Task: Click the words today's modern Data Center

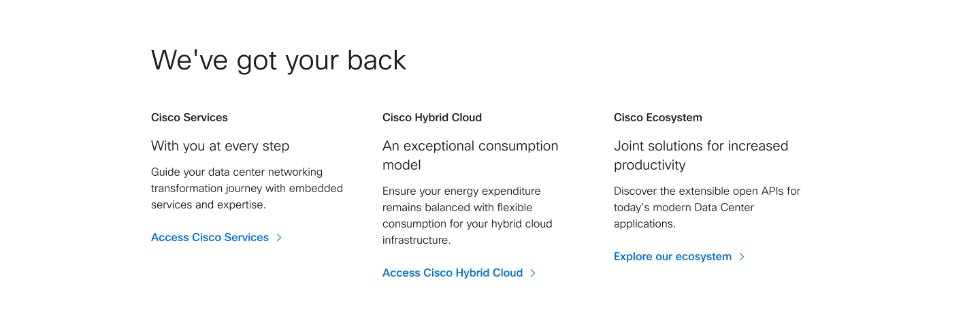Action: pyautogui.click(x=684, y=208)
